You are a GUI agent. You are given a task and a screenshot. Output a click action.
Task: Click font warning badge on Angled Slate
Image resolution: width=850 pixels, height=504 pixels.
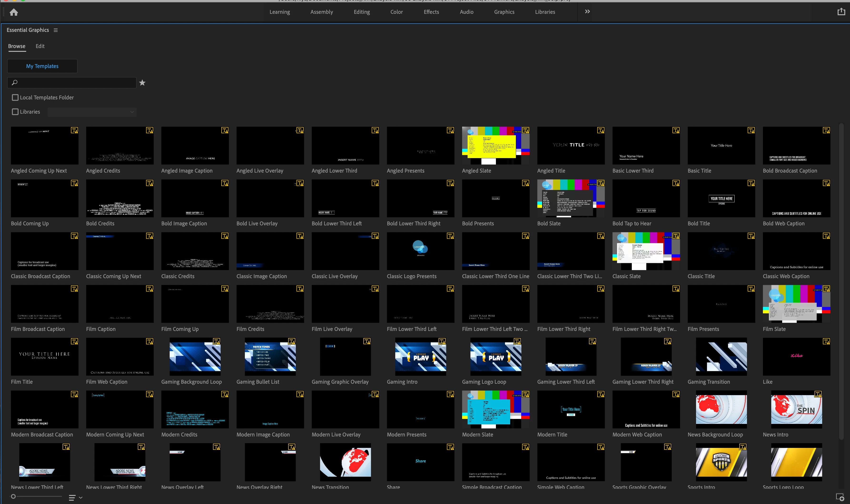coord(525,131)
